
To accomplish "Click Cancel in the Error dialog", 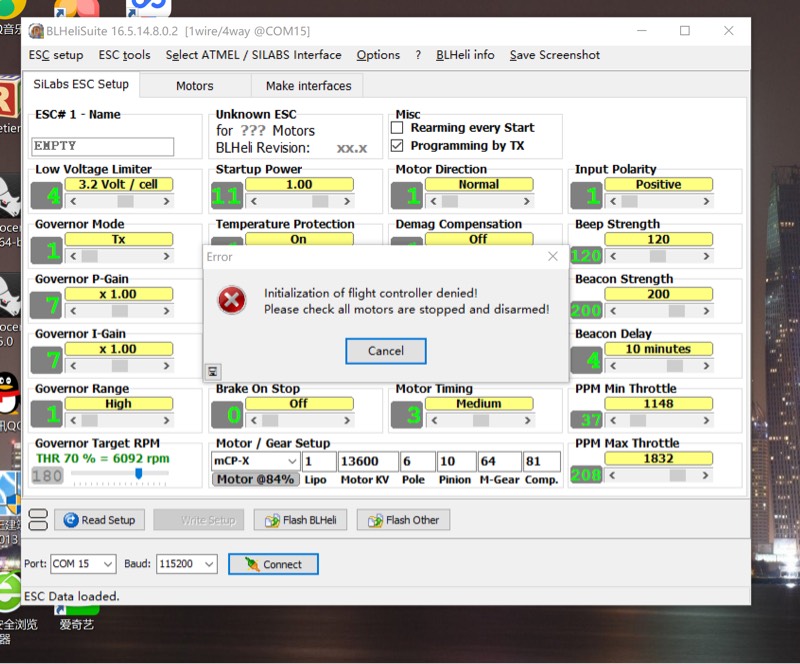I will click(x=386, y=351).
